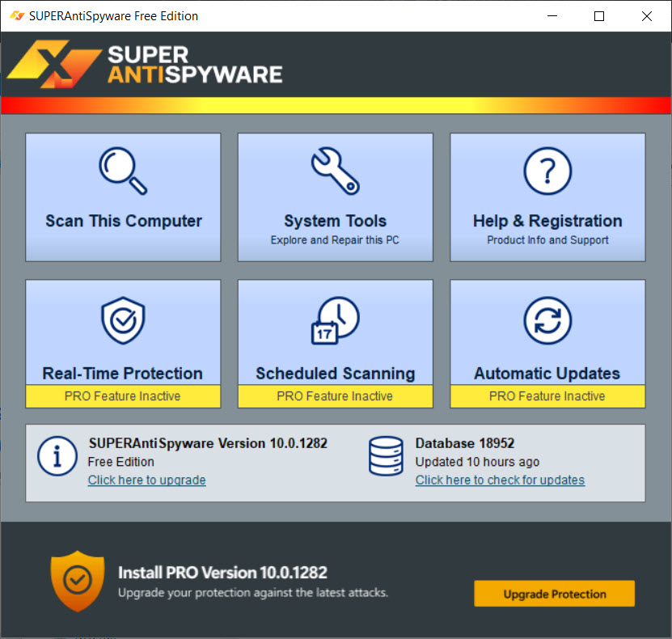Follow the Click here to upgrade link
The image size is (672, 639).
pyautogui.click(x=146, y=480)
